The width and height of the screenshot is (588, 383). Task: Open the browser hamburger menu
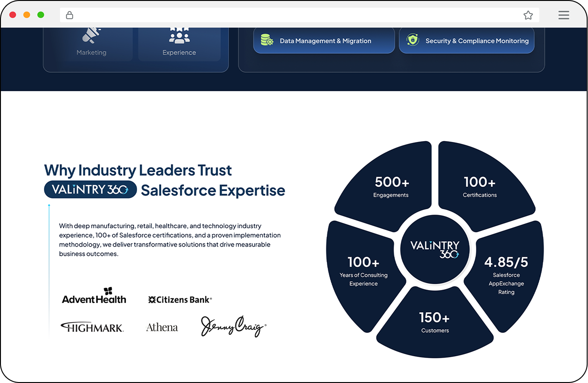563,15
